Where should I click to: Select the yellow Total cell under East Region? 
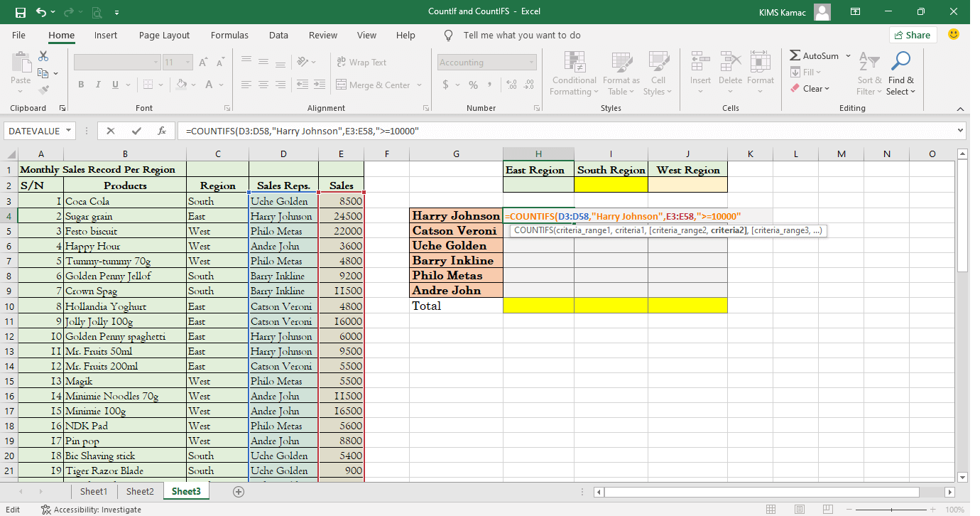(x=538, y=306)
